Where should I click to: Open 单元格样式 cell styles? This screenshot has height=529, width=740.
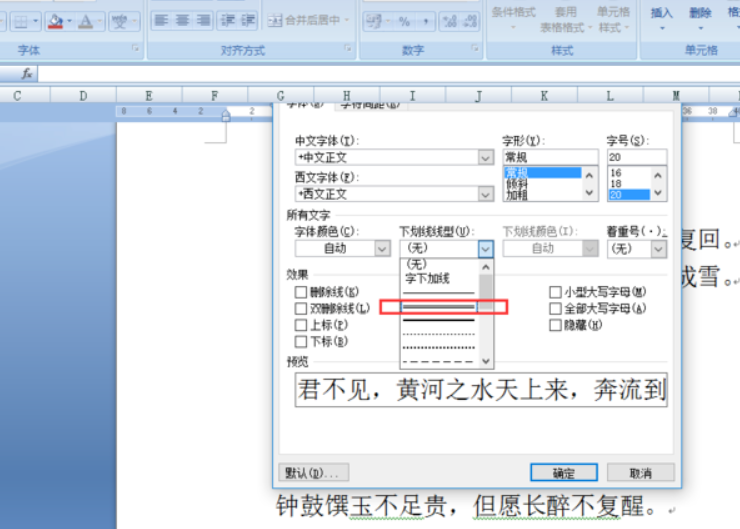point(614,20)
